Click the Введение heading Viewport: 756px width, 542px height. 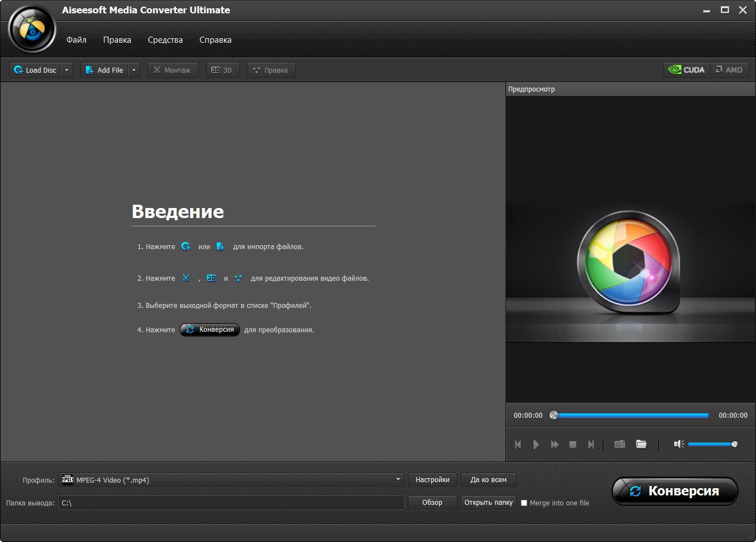coord(178,211)
